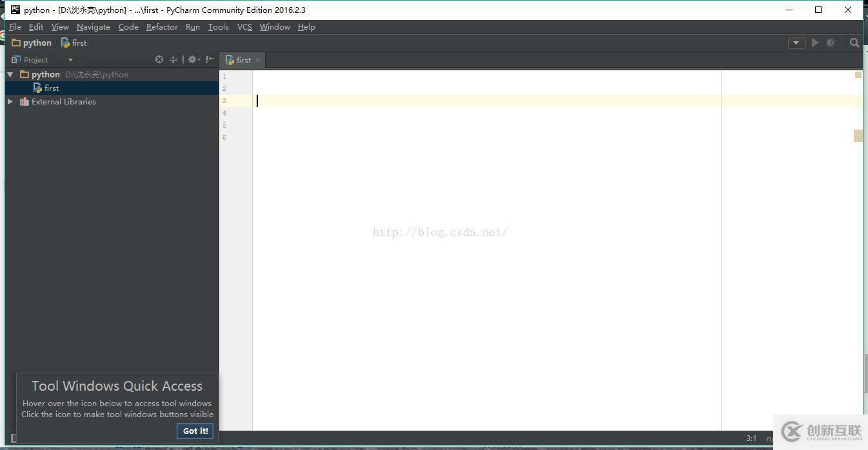
Task: Click the PyCharm logo in the title bar
Action: click(15, 10)
